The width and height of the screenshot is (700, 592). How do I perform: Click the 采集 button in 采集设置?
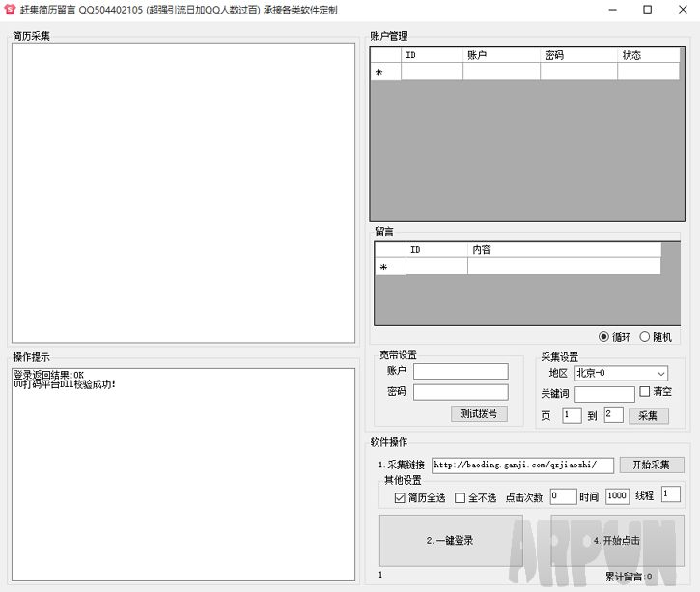[x=649, y=415]
